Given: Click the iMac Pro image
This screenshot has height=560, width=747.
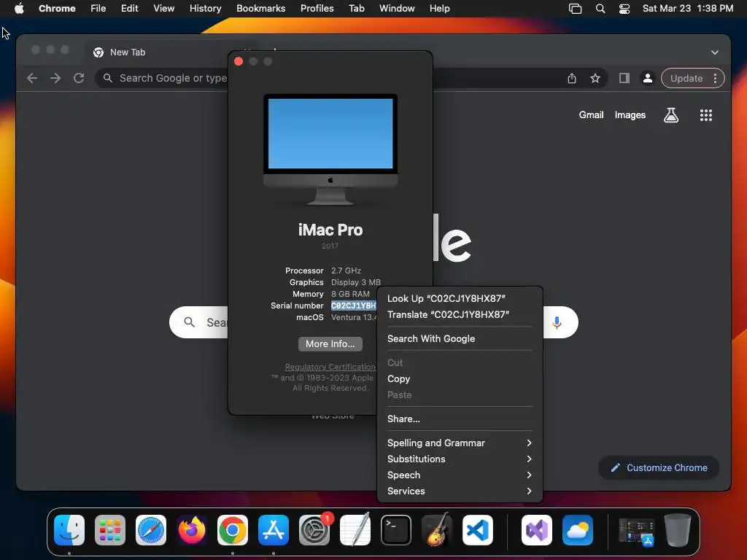Looking at the screenshot, I should (330, 149).
